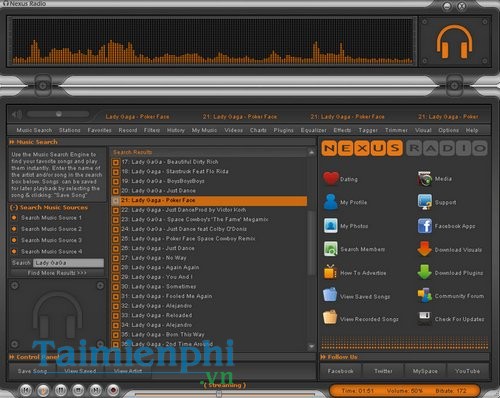Click the large orange headphones logo
Image resolution: width=500 pixels, height=398 pixels.
[x=454, y=42]
